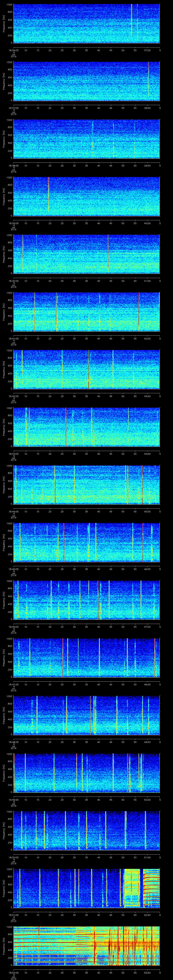The width and height of the screenshot is (173, 980).
Task: Select the spectrogram panel starting at 18:37:05
Action: (x=86, y=81)
